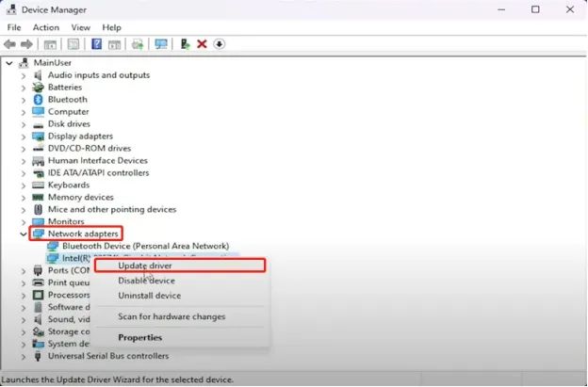Open the Help question-mark toolbar icon
Screen dimensions: 588x387
96,44
